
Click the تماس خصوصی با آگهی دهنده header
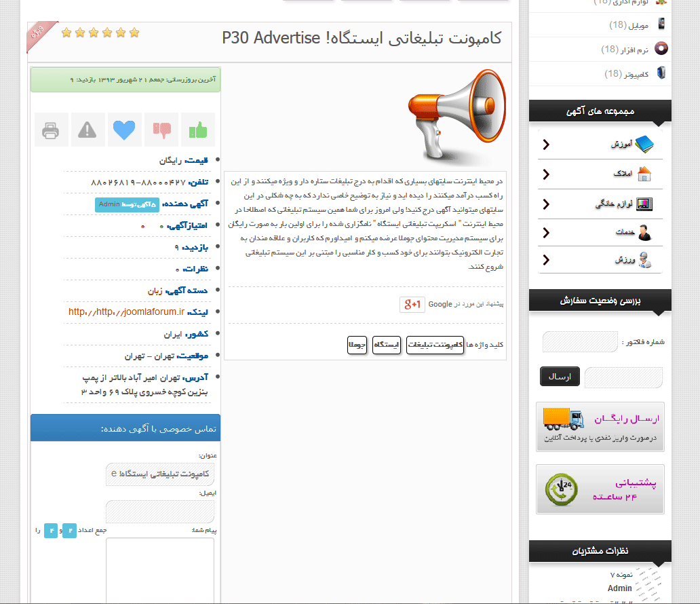click(125, 428)
